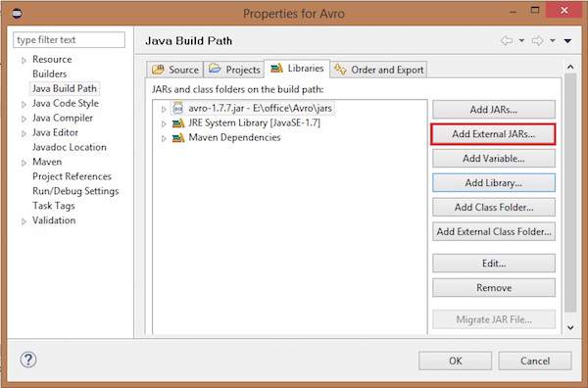Select Javadoc Location in the sidebar
The height and width of the screenshot is (388, 588).
[x=70, y=147]
